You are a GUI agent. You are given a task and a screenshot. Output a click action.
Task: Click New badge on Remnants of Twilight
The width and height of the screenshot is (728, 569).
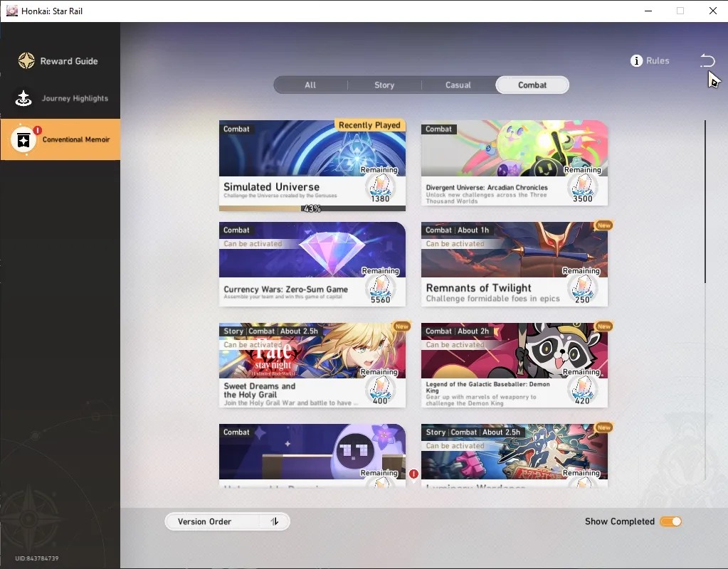tap(603, 225)
